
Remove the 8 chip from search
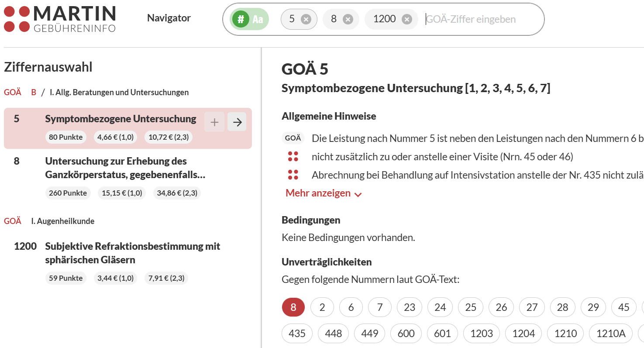(x=348, y=19)
